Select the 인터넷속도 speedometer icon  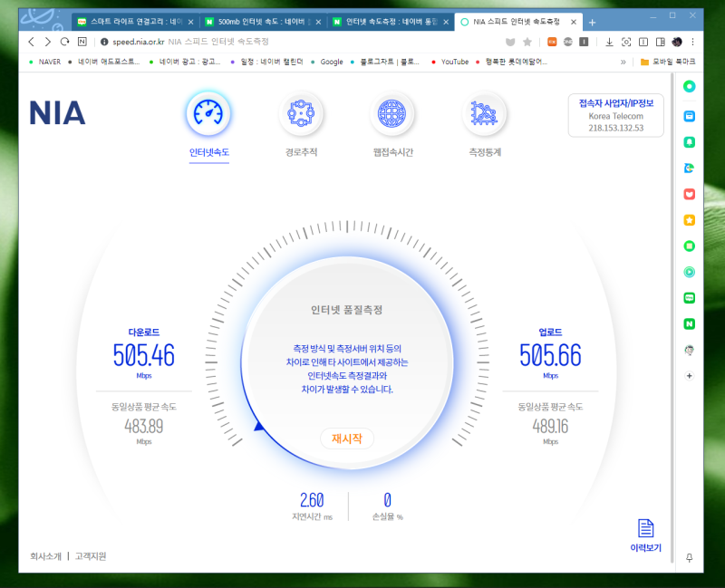tap(208, 113)
